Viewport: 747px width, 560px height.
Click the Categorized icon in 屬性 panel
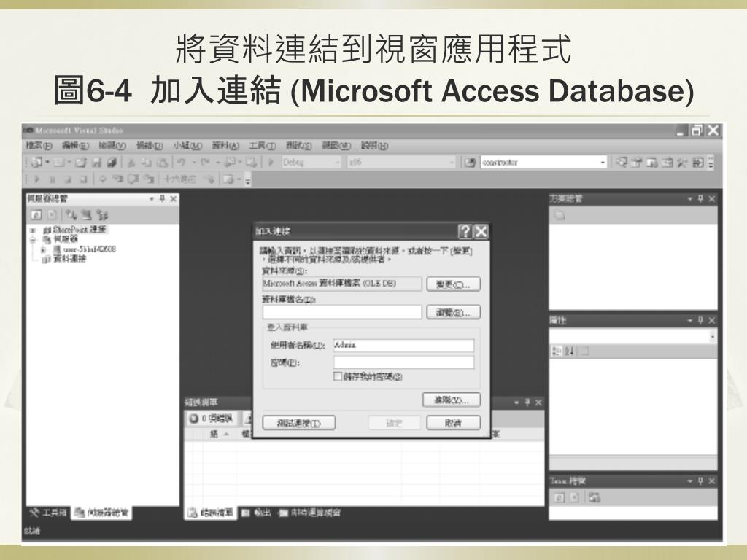[556, 351]
